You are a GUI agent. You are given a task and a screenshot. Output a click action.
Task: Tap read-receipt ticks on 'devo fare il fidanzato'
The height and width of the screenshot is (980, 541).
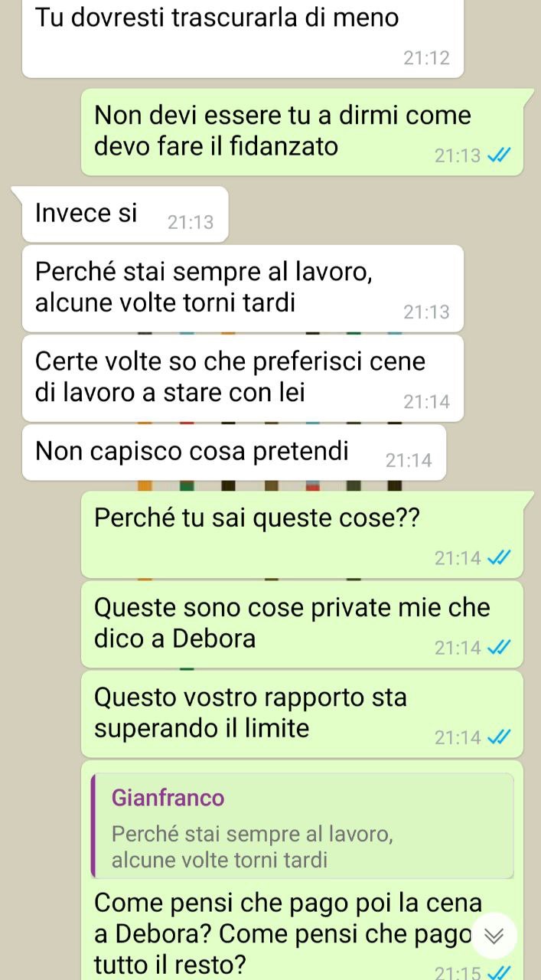(x=500, y=155)
